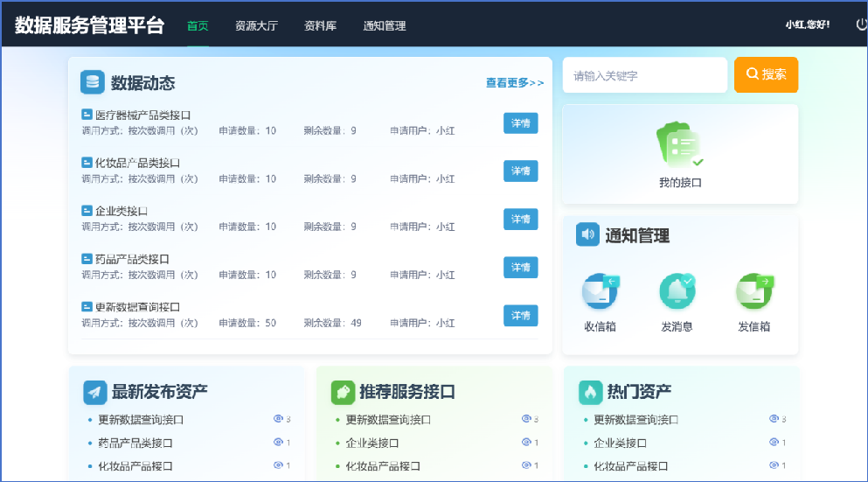Click the 通知管理 speaker icon
Image resolution: width=868 pixels, height=482 pixels.
click(x=587, y=234)
